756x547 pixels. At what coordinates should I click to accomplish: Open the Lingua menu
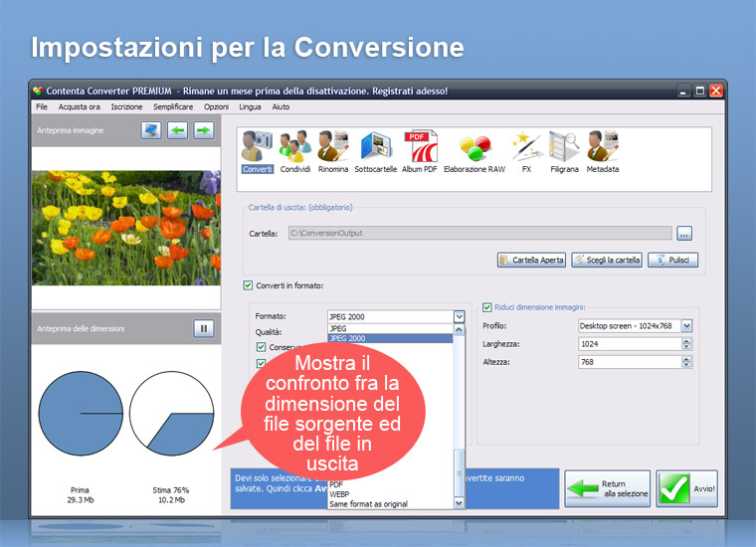tap(251, 107)
